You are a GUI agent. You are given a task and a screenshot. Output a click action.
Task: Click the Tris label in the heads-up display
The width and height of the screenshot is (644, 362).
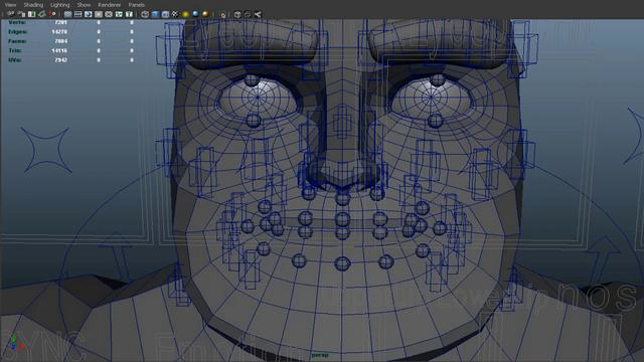point(15,50)
